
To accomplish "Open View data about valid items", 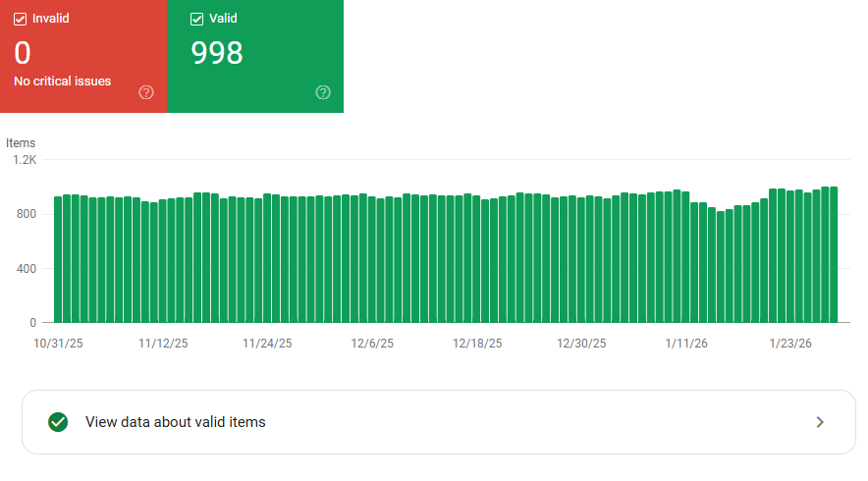I will [439, 422].
